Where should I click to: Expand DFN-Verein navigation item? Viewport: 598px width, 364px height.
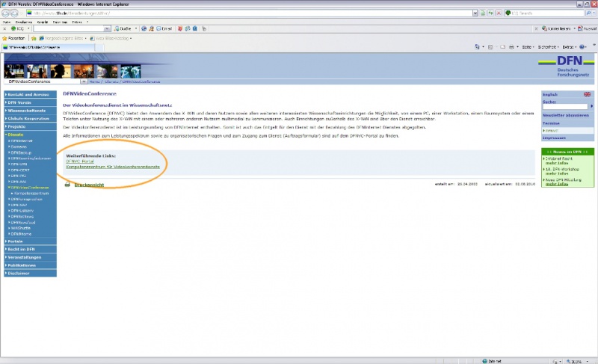[30, 102]
